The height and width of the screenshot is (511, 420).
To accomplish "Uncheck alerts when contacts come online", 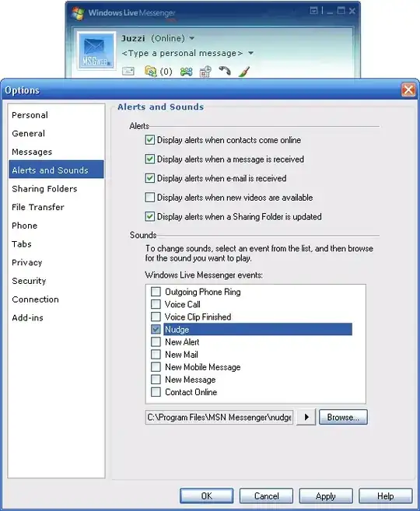I will click(x=149, y=140).
